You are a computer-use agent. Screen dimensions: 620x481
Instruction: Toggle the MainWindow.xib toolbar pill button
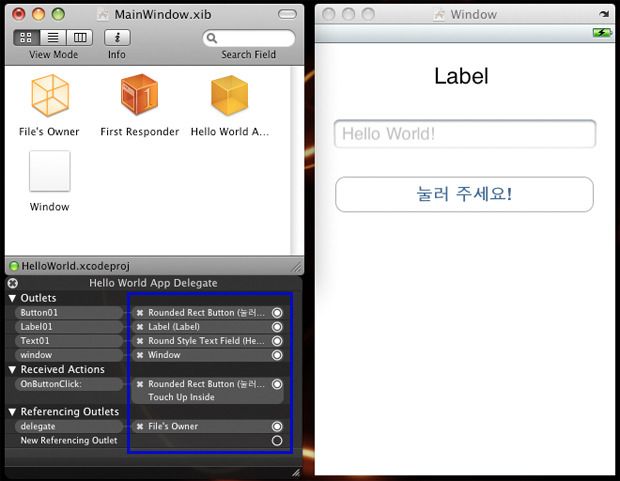click(287, 15)
